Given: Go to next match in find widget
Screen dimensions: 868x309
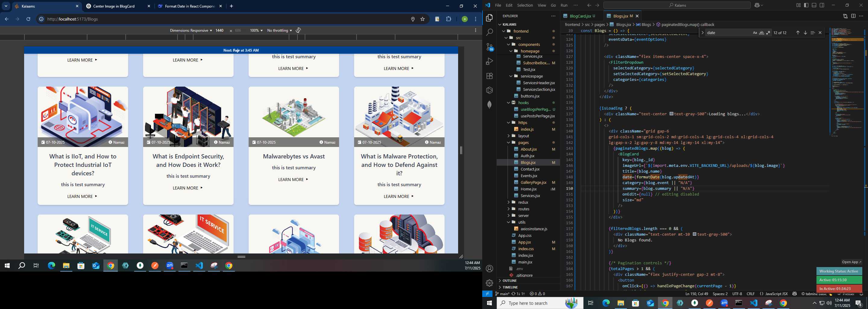Looking at the screenshot, I should point(805,33).
